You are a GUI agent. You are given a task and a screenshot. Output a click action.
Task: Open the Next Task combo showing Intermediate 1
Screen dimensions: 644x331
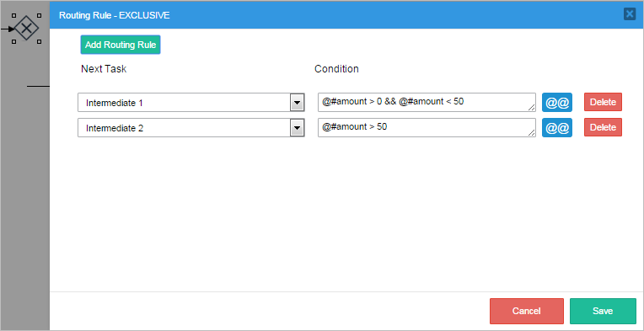[191, 103]
